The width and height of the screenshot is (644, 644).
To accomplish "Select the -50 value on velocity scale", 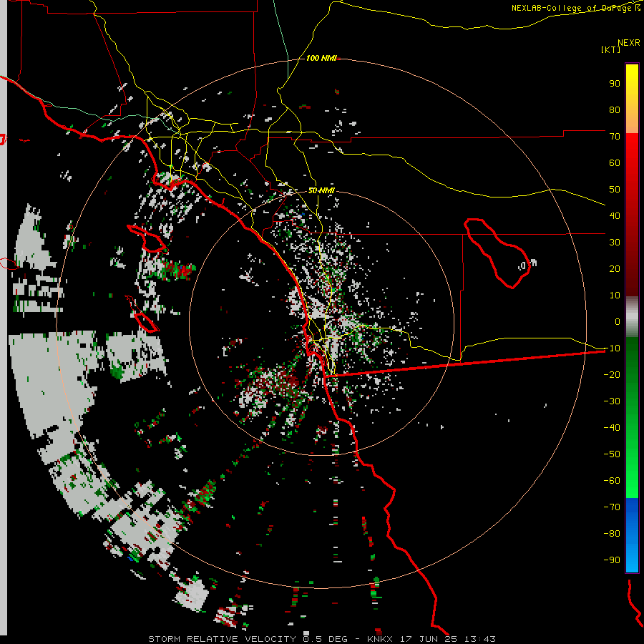I will pyautogui.click(x=612, y=454).
